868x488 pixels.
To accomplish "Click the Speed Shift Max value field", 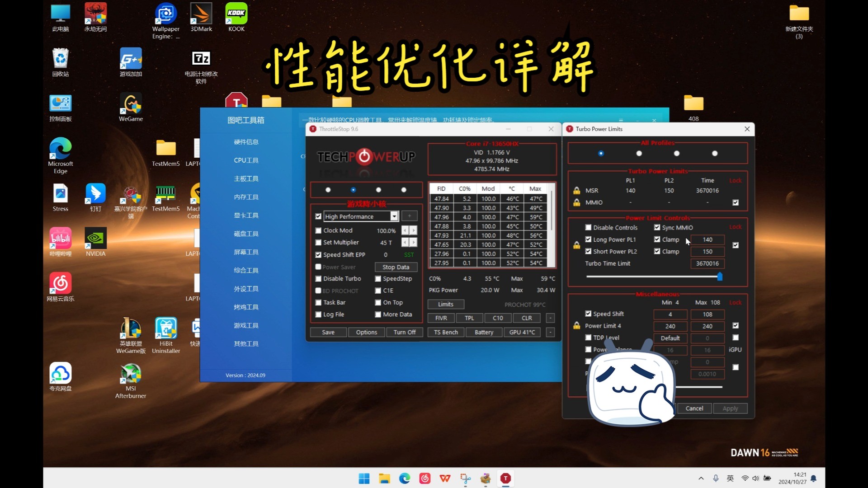I will click(x=708, y=314).
